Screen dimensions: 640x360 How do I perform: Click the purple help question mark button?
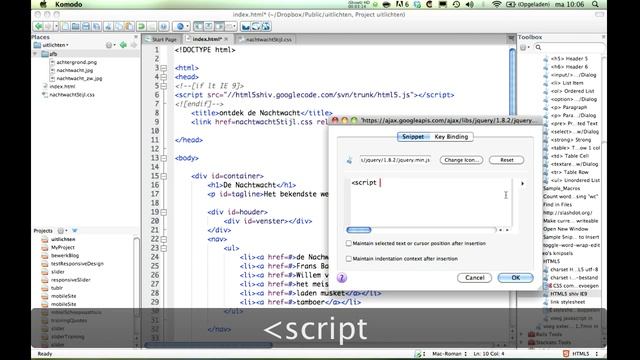[x=342, y=278]
